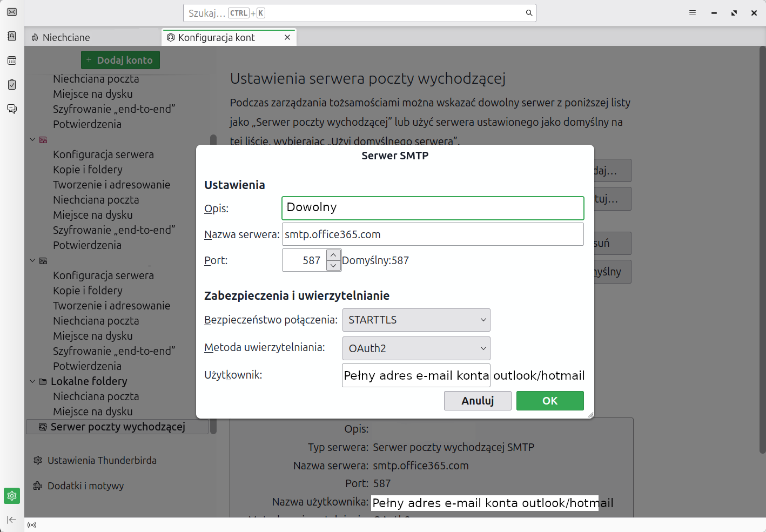Click the Nazwa serwera input field
766x532 pixels.
(x=433, y=234)
